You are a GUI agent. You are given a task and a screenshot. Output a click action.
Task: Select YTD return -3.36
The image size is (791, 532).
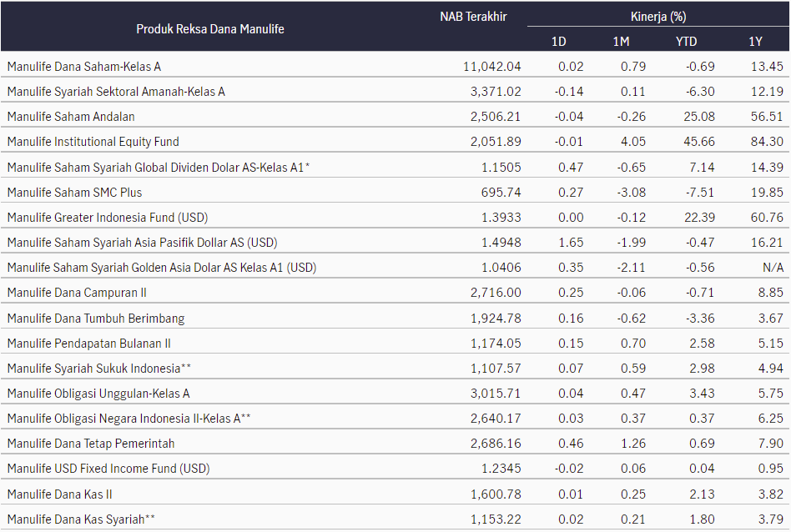pyautogui.click(x=700, y=319)
